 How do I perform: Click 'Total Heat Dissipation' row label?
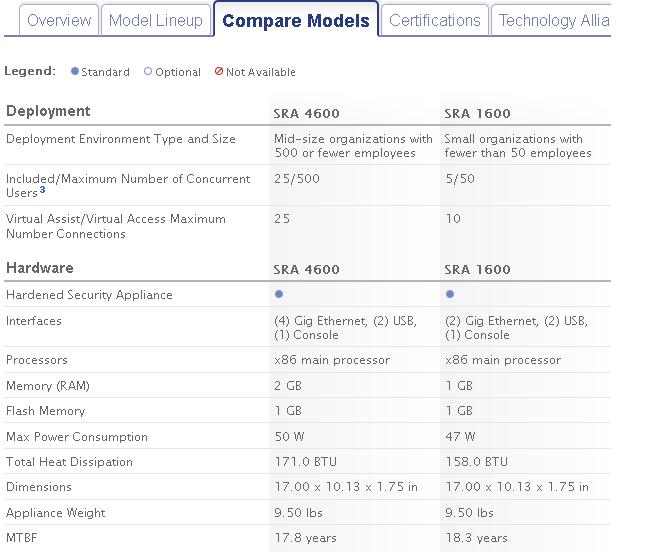69,462
